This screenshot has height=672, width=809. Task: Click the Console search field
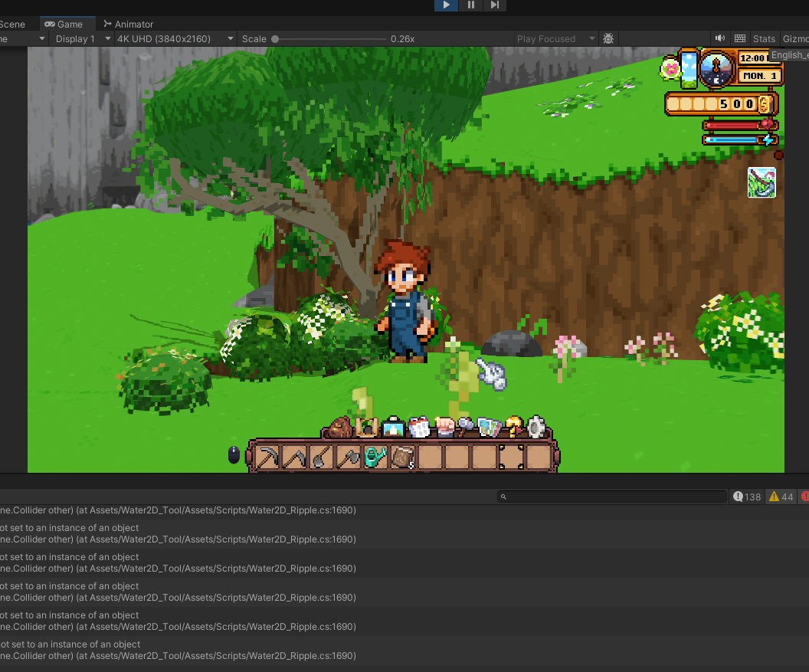611,497
